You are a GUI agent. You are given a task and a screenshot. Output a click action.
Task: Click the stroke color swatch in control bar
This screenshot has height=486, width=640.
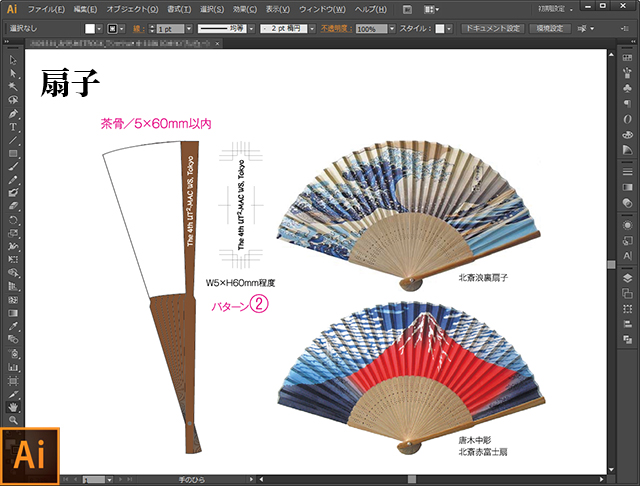112,29
